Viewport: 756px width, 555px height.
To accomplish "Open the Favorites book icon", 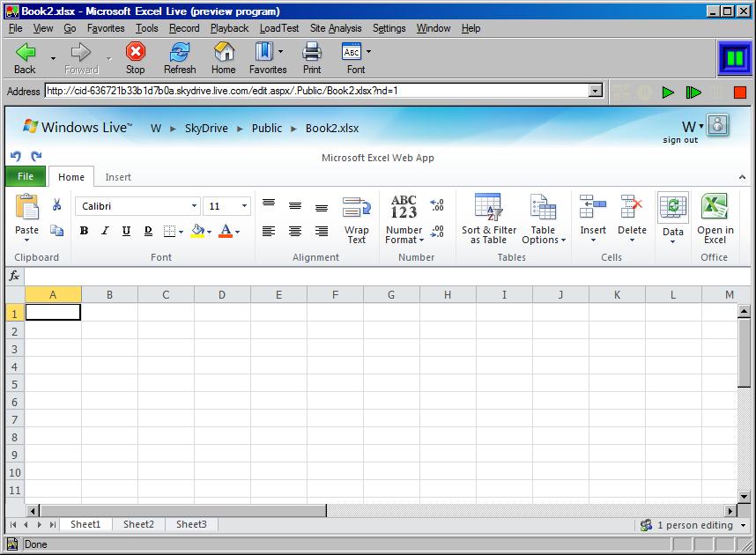I will (x=263, y=52).
